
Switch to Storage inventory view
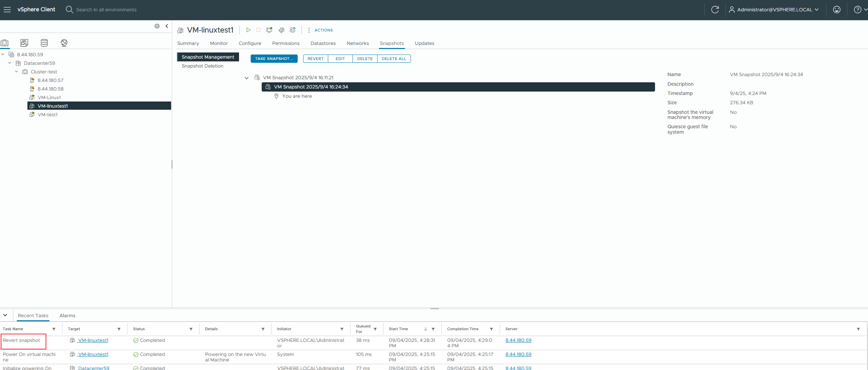[x=44, y=43]
